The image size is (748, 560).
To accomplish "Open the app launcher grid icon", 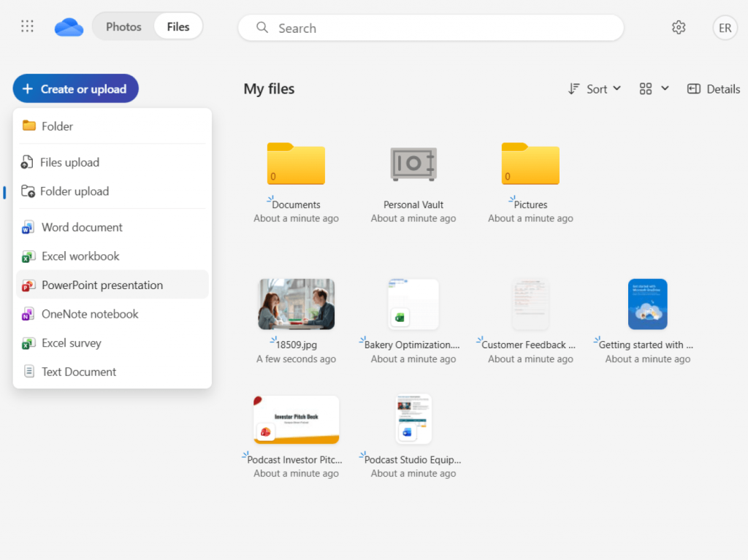I will tap(27, 27).
